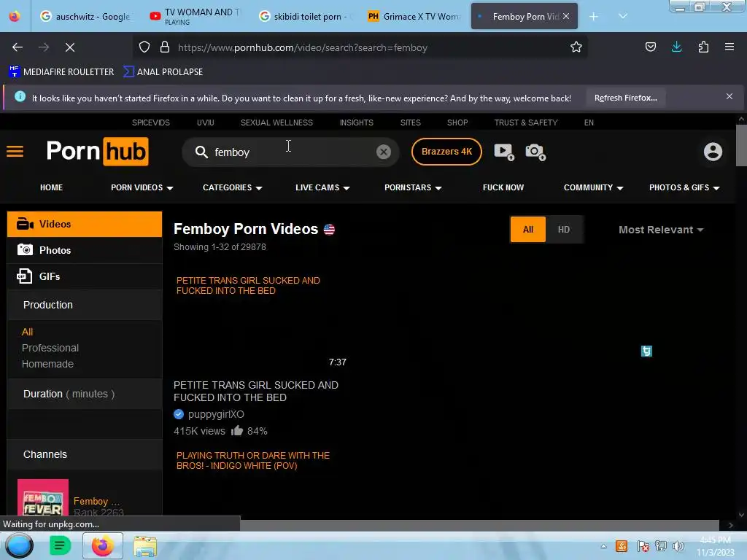Open the site's orange hamburger menu
This screenshot has width=747, height=560.
tap(15, 152)
